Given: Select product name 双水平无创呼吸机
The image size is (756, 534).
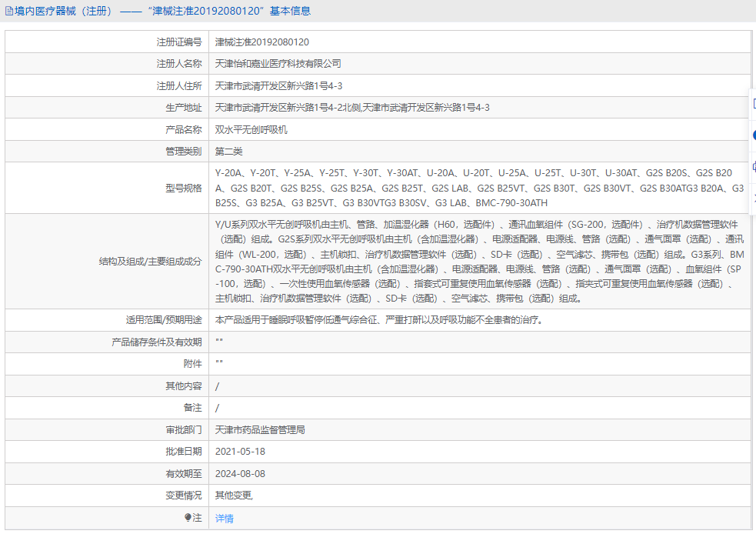Looking at the screenshot, I should (x=251, y=130).
